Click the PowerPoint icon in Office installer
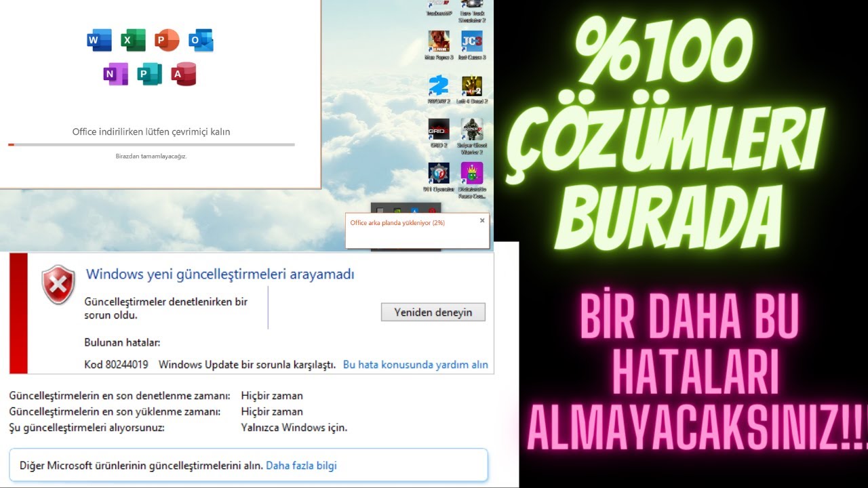Screen dimensions: 868x488 (167, 41)
